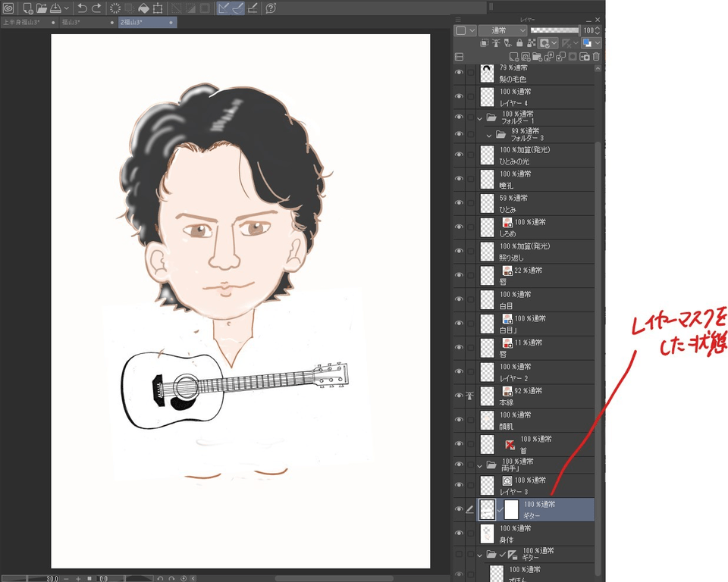This screenshot has height=582, width=728.
Task: Delete layer with trash icon
Action: [x=596, y=57]
